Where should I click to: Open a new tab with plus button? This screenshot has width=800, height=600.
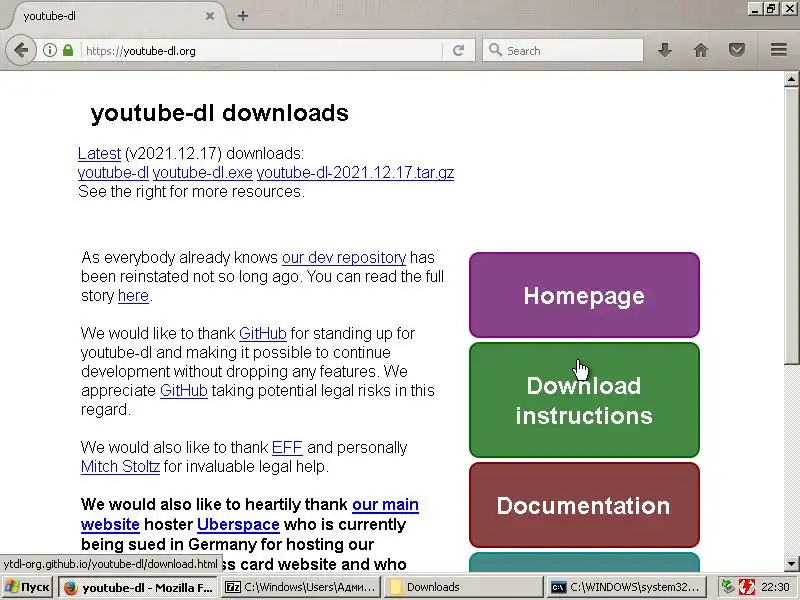(x=243, y=16)
